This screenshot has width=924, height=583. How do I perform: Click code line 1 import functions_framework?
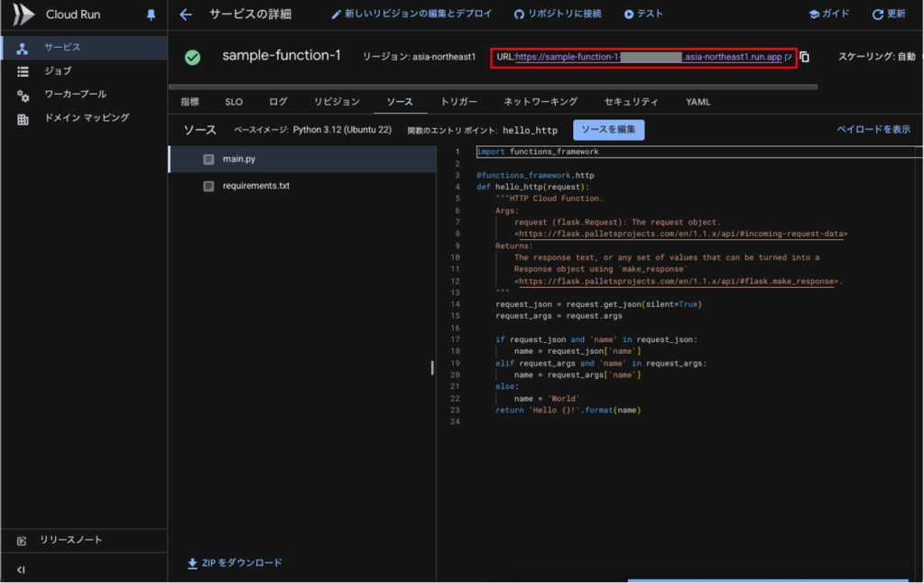pos(538,152)
